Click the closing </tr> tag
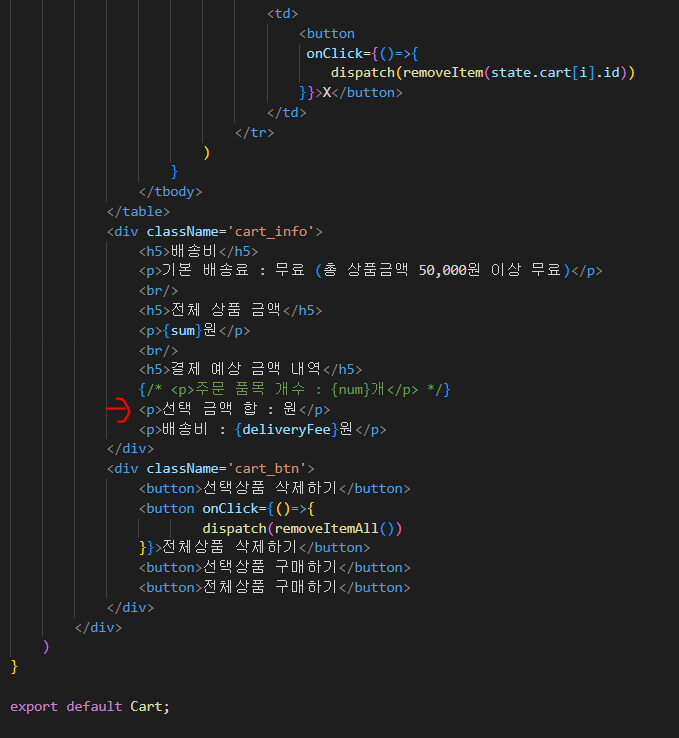This screenshot has width=679, height=738. click(255, 133)
